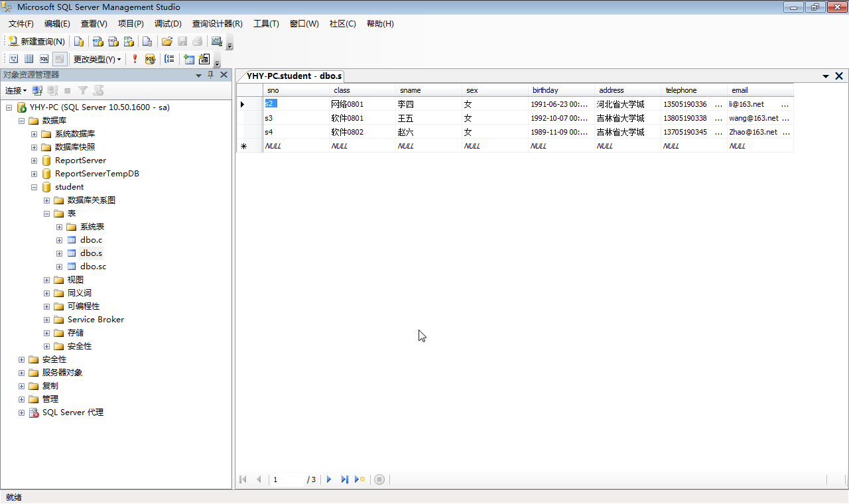Screen dimensions: 849x504
Task: Open a new Analysis Services MDX query
Action: (98, 41)
